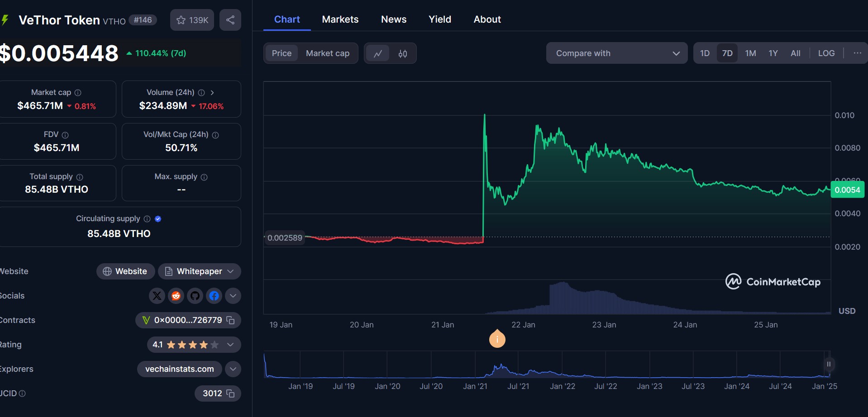Click overview chart near Jan '21 peak
The width and height of the screenshot is (868, 417).
(x=501, y=365)
